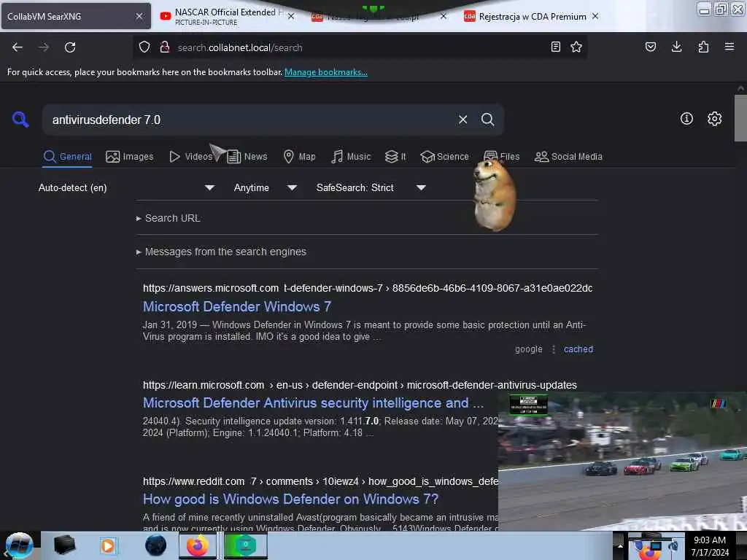747x560 pixels.
Task: Click the answers.microsoft.com result URL
Action: coord(368,288)
